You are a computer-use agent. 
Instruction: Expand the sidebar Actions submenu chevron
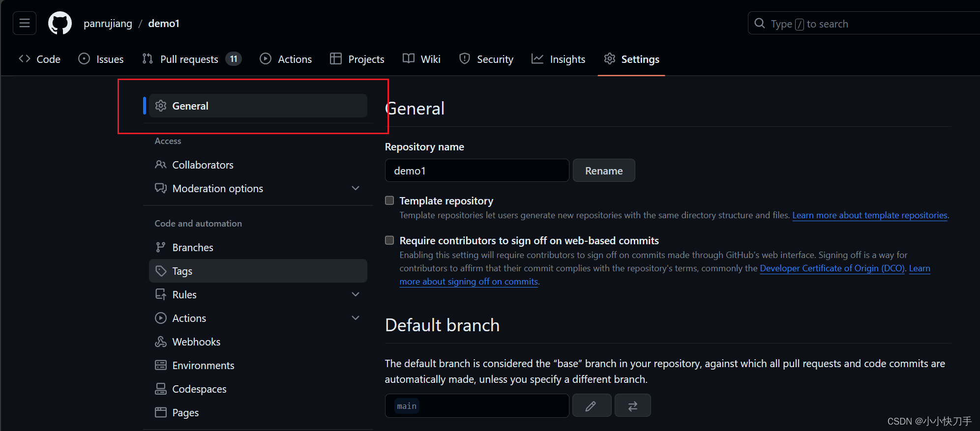pyautogui.click(x=356, y=318)
